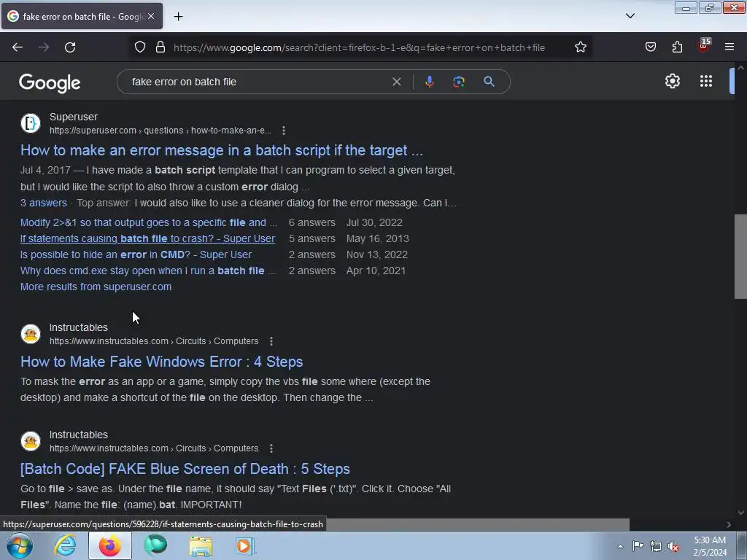Viewport: 747px width, 560px height.
Task: Click the 'May 16, 2013' date text
Action: tap(378, 238)
